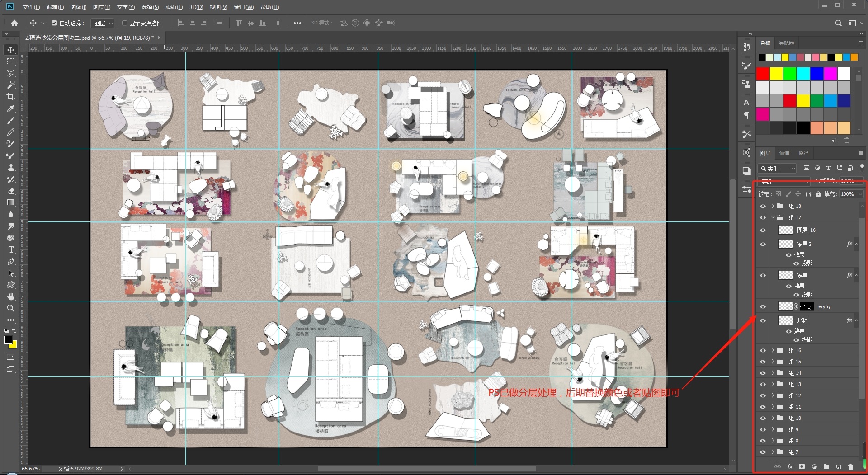Screen dimensions: 868x475
Task: Close the document tab 2.精选沙发分层图块二.psd
Action: (159, 38)
